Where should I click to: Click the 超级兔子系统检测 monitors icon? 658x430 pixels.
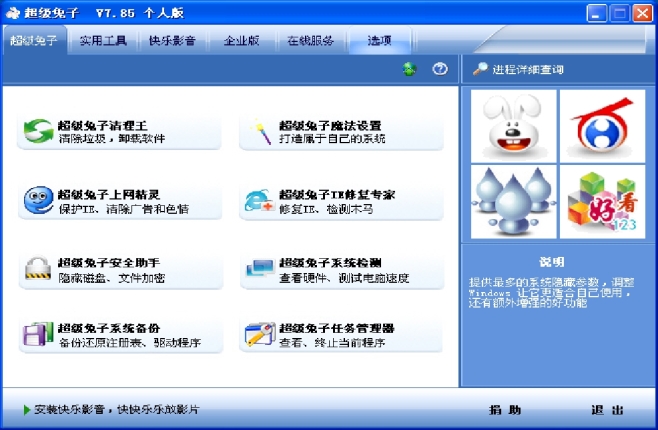point(260,268)
